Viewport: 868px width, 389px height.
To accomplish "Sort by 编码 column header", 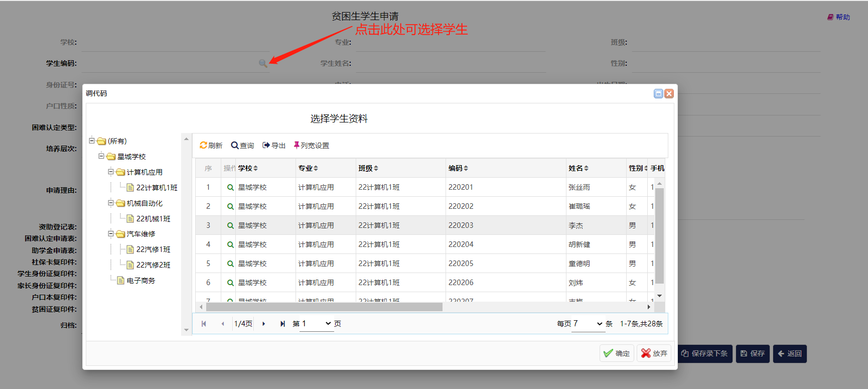I will tap(458, 168).
